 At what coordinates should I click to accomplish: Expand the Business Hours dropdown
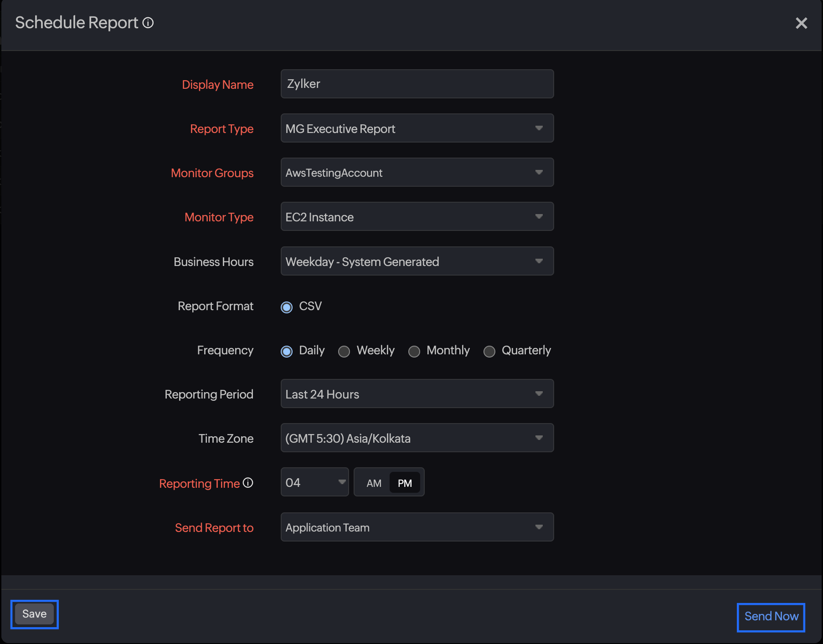(x=417, y=261)
